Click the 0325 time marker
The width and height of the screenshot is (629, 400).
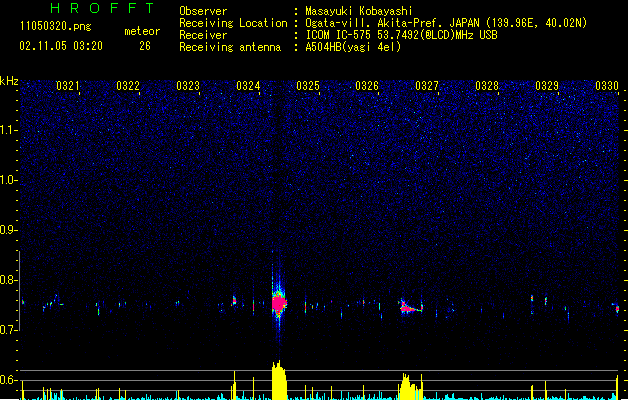pos(308,85)
